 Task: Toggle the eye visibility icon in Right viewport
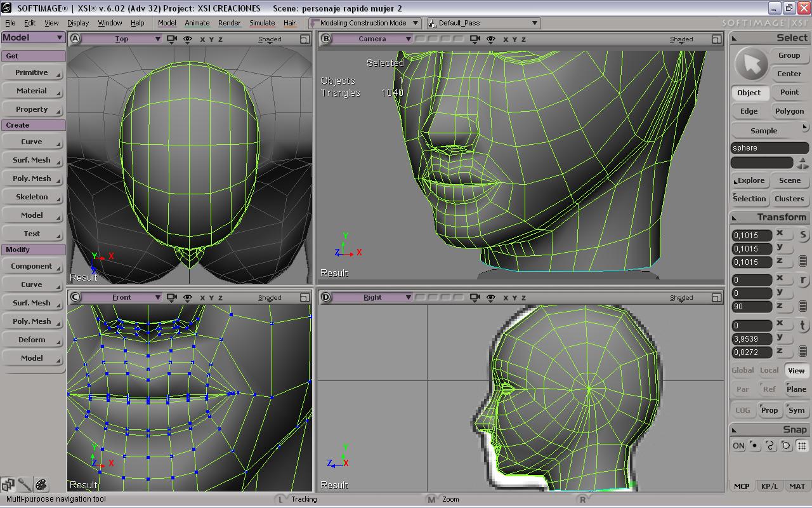click(x=491, y=297)
